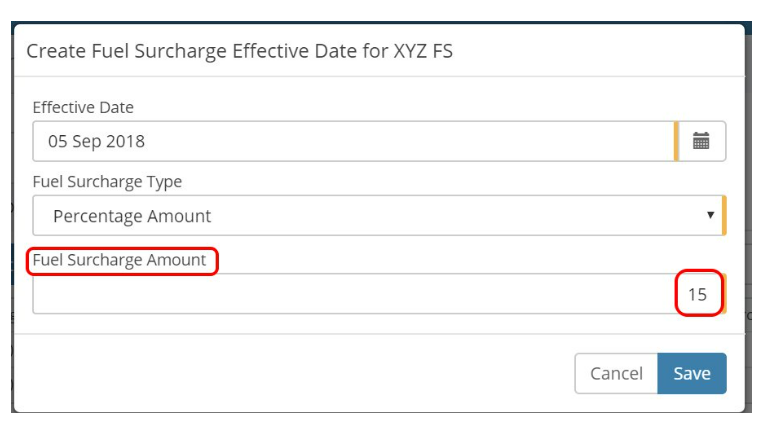Click the Fuel Surcharge Amount field's empty area
This screenshot has height=427, width=773.
[x=353, y=294]
